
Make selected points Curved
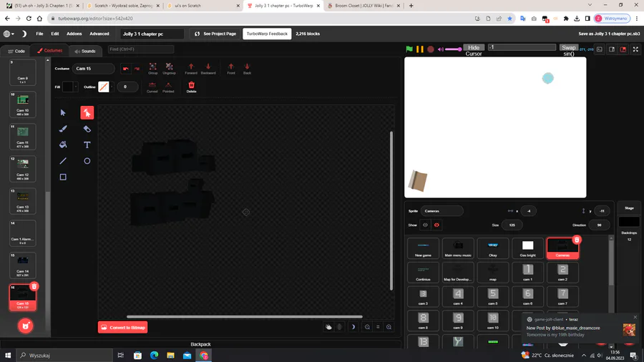(152, 87)
